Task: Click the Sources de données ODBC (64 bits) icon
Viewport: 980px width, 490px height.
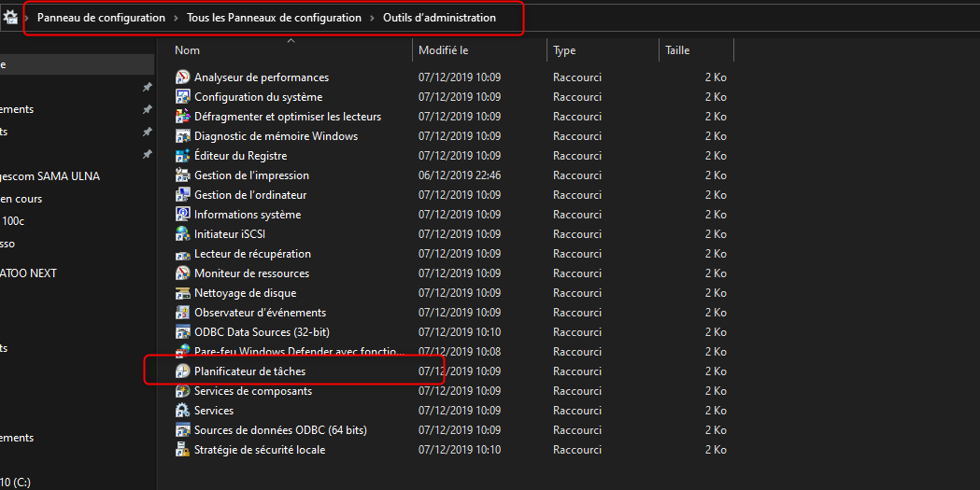Action: [182, 430]
